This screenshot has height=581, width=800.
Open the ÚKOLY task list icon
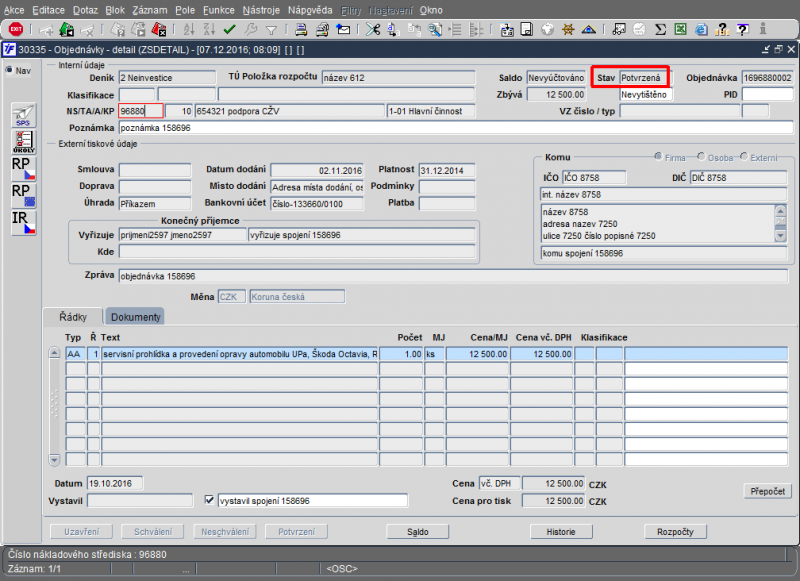pyautogui.click(x=23, y=140)
